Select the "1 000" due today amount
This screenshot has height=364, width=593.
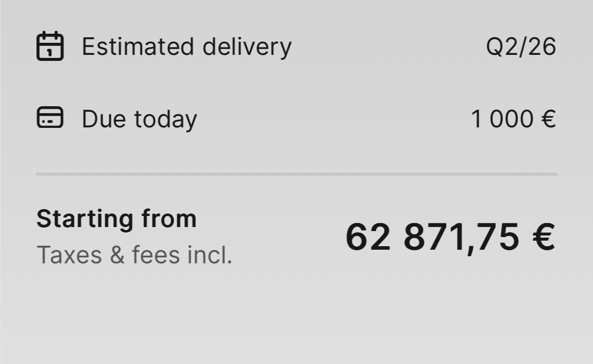501,119
